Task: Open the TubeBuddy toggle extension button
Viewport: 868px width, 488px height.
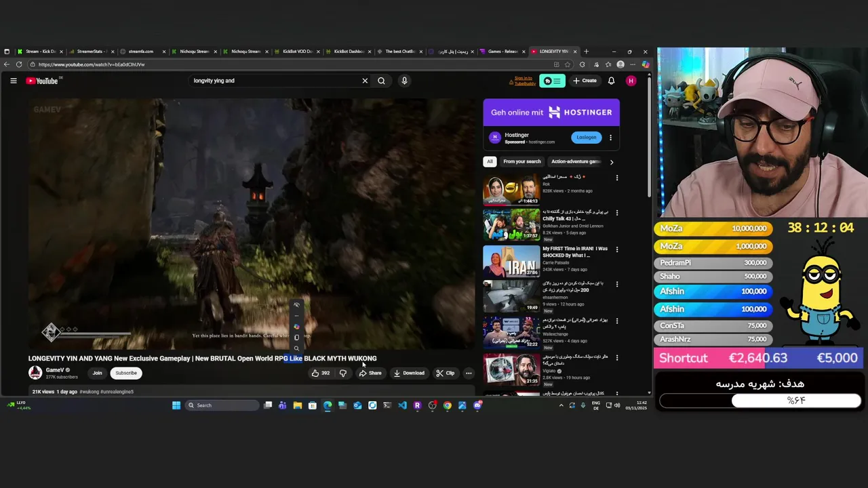Action: (552, 81)
